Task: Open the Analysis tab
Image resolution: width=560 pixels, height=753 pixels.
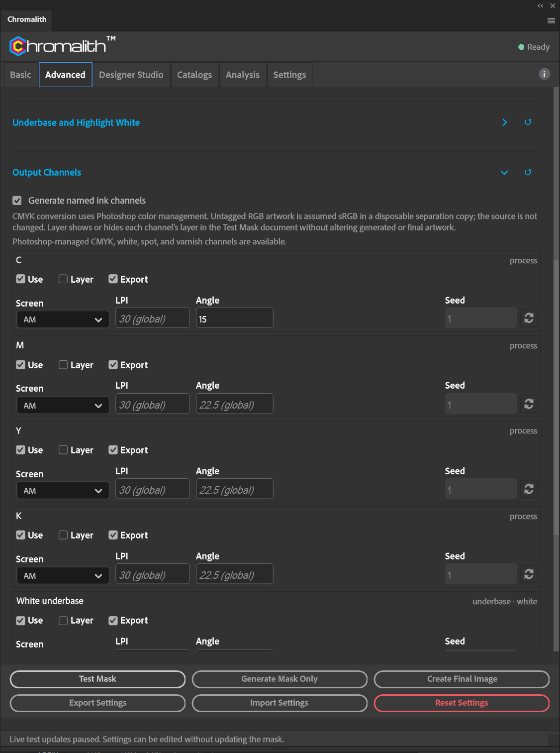Action: (x=243, y=75)
